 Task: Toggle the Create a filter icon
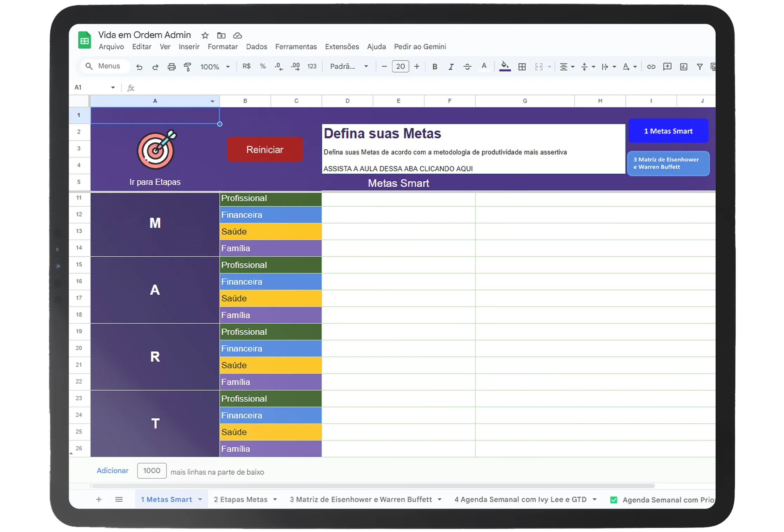coord(699,67)
